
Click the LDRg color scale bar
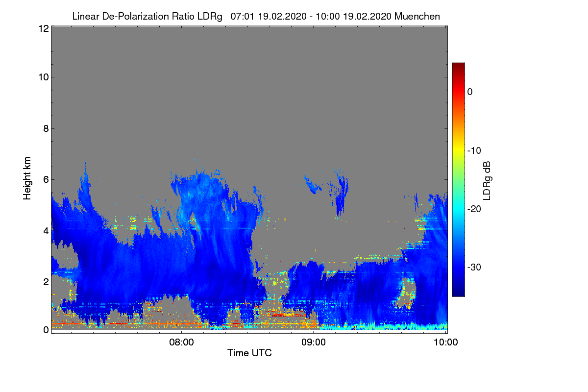[458, 179]
